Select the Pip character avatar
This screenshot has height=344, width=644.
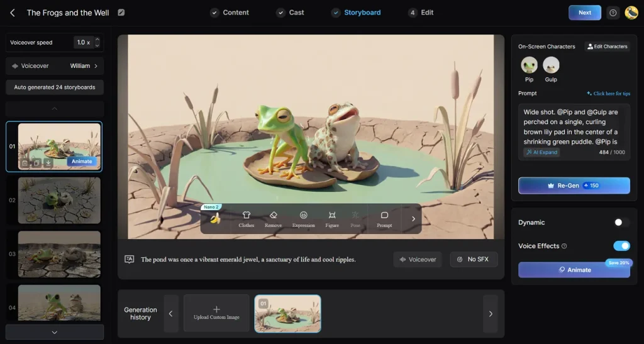click(529, 65)
